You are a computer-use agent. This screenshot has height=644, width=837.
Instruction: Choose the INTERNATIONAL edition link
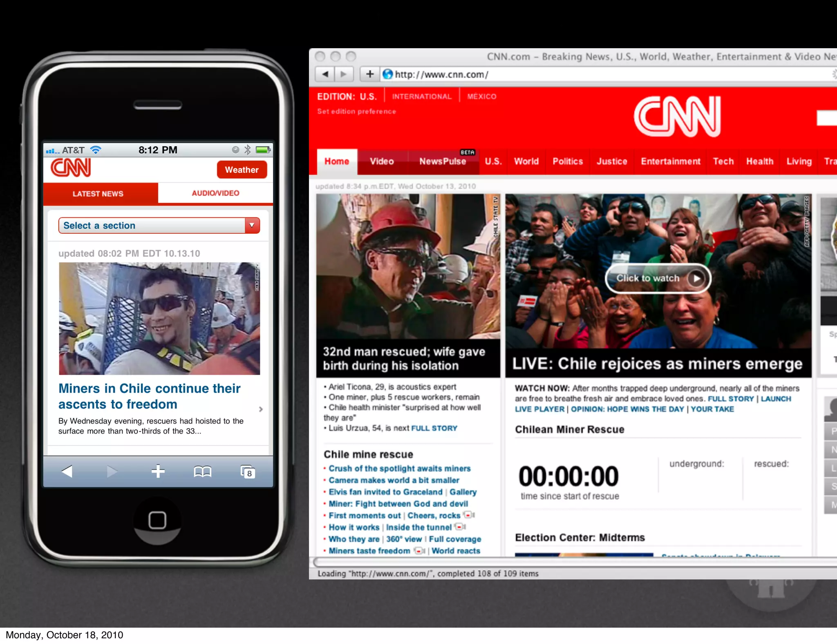click(x=422, y=96)
